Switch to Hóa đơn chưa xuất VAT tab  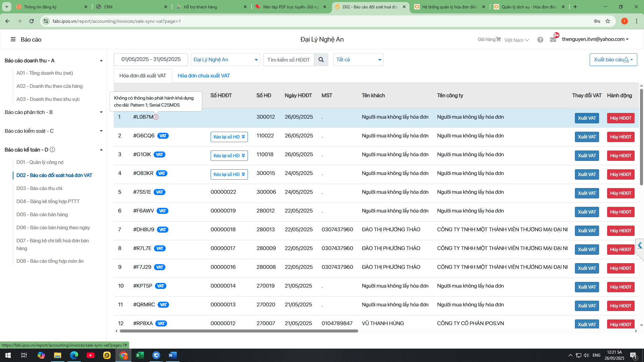(x=204, y=76)
